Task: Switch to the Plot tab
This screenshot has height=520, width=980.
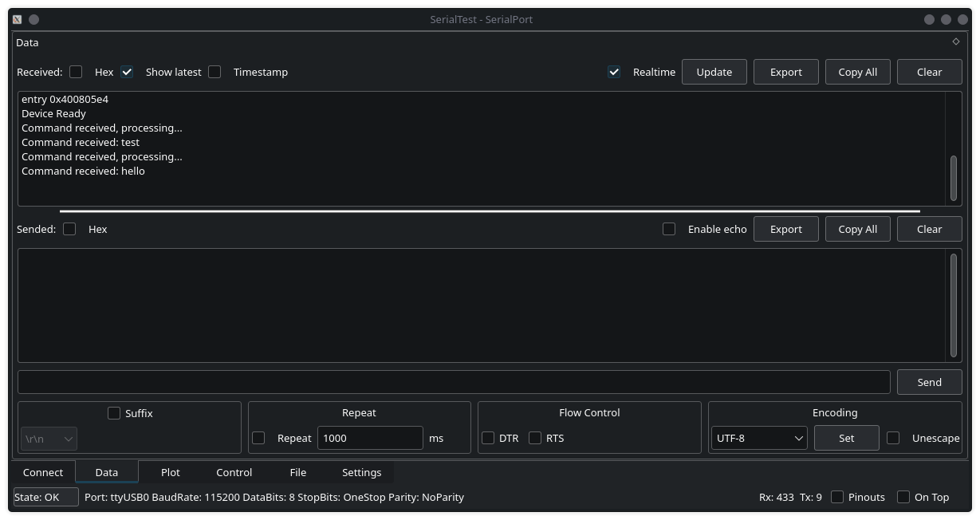Action: pyautogui.click(x=170, y=472)
